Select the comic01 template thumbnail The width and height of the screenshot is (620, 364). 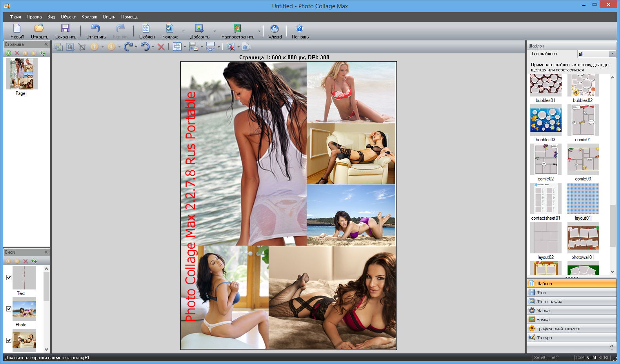[583, 120]
